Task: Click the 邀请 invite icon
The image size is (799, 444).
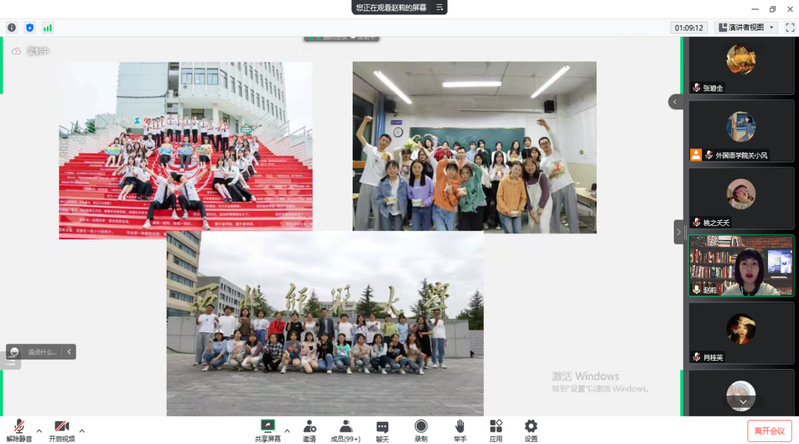Action: coord(309,429)
